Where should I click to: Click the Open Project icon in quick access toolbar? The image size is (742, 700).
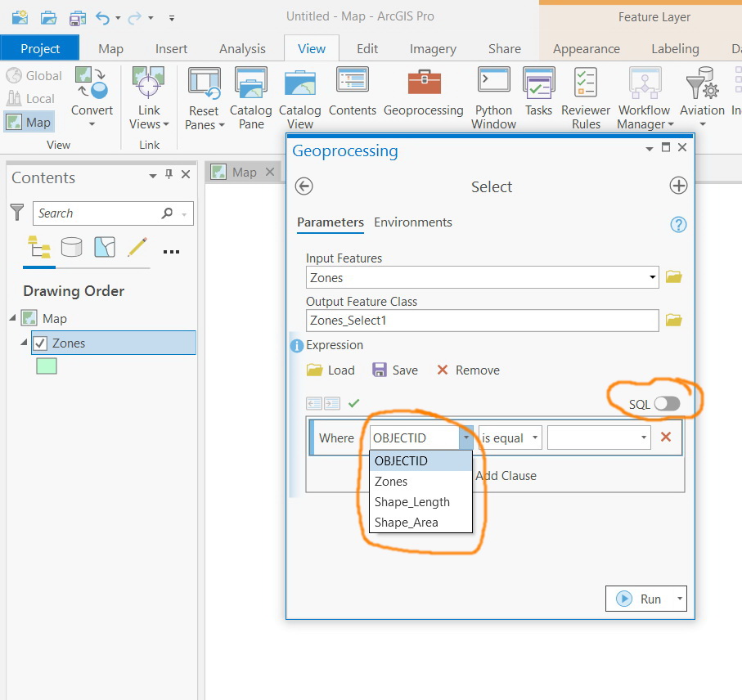coord(48,18)
